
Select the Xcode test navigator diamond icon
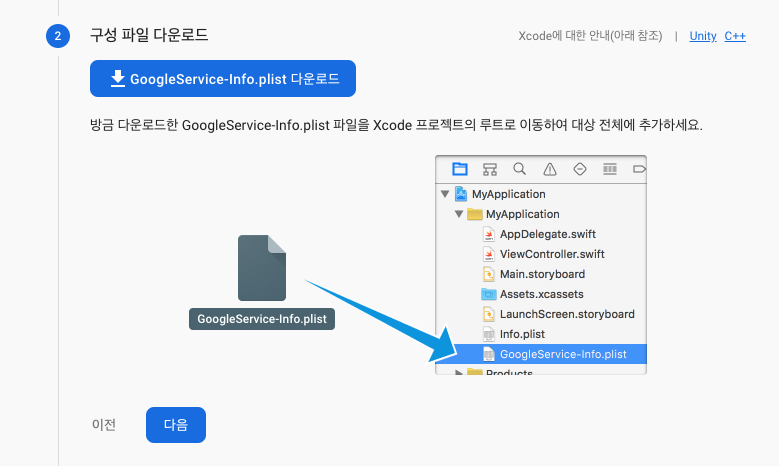[x=580, y=169]
